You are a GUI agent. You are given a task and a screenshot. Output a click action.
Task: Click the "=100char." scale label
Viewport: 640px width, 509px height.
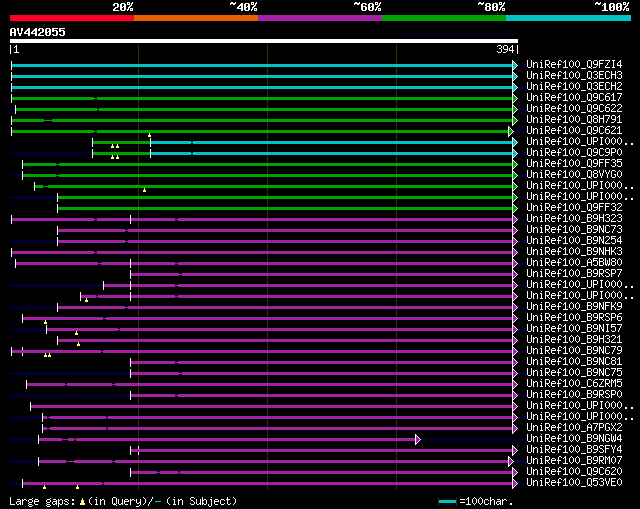(486, 501)
